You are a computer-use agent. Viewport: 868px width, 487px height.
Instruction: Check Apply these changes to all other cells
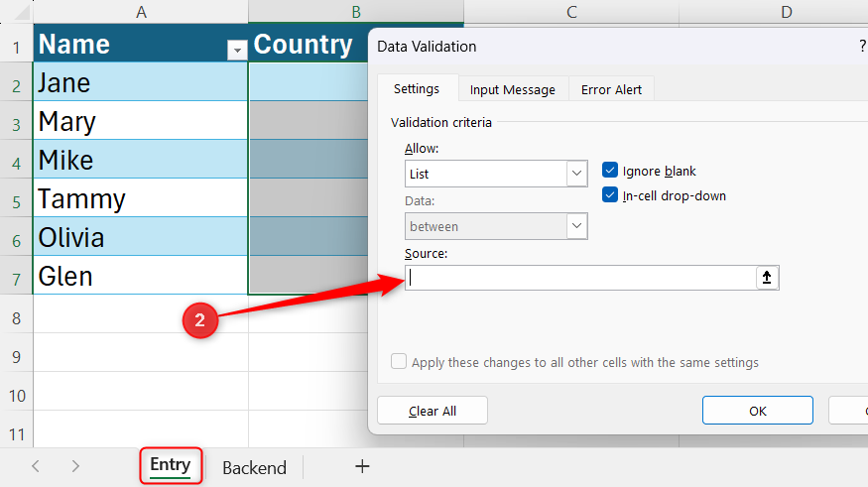pos(399,361)
